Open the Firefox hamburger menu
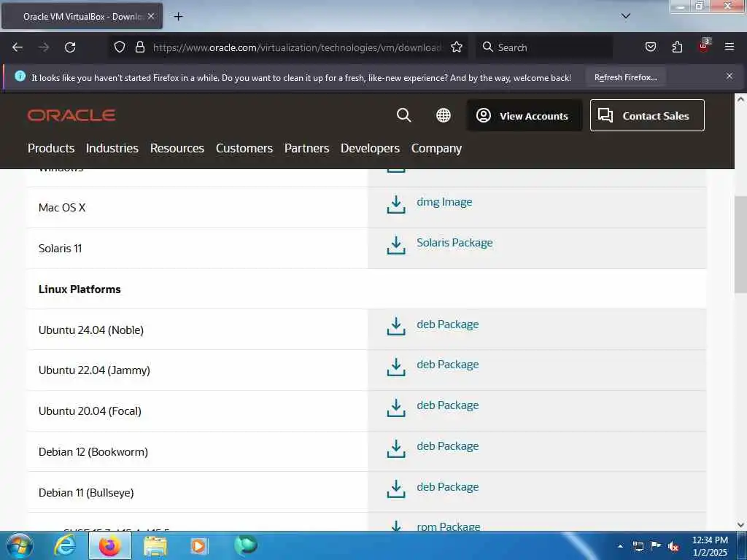 (729, 47)
